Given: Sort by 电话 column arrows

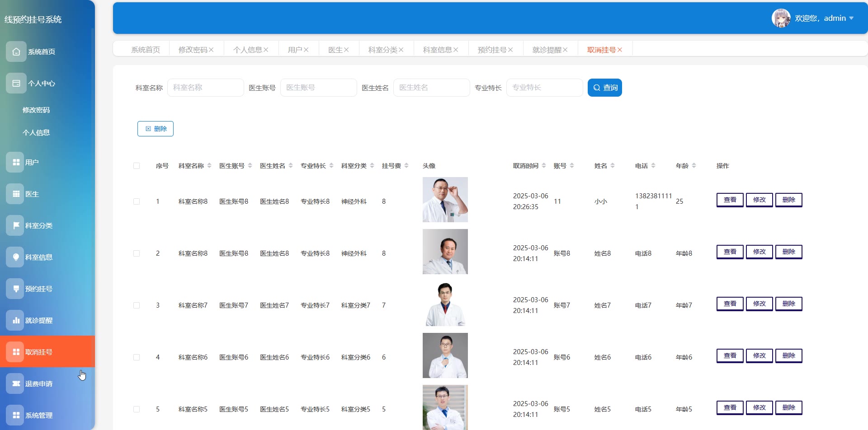Looking at the screenshot, I should pyautogui.click(x=653, y=166).
